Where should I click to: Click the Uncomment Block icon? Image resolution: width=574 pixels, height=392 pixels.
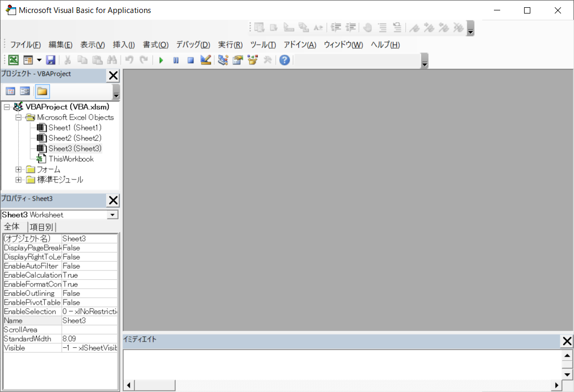tap(397, 28)
